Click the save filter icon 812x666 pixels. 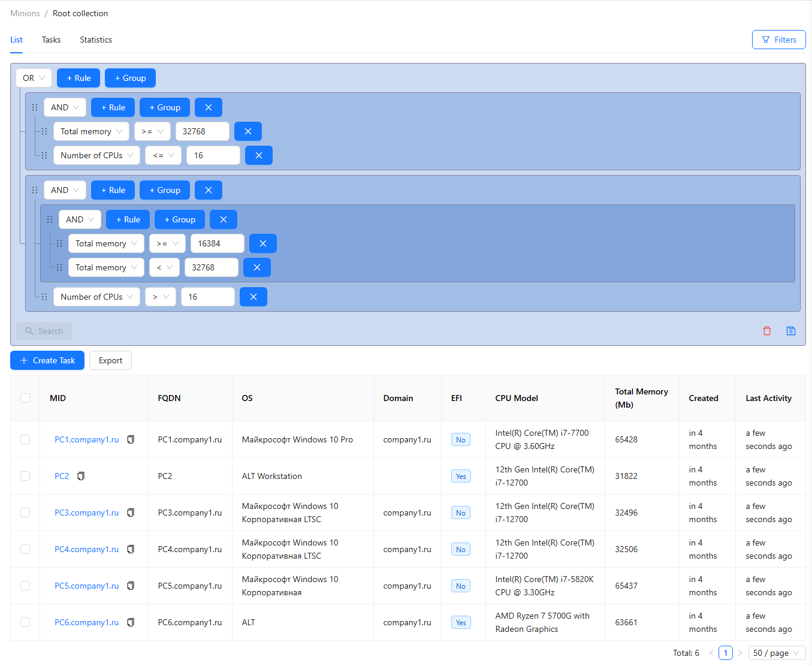click(x=791, y=331)
